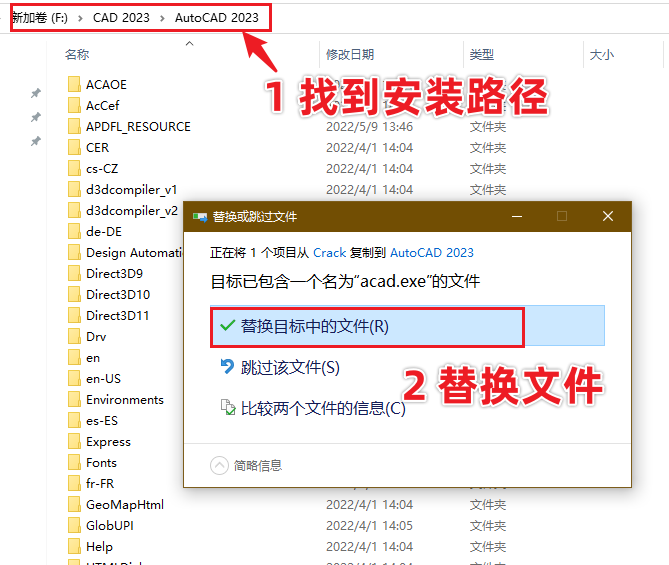
Task: Click the AcCef folder icon
Action: click(74, 105)
